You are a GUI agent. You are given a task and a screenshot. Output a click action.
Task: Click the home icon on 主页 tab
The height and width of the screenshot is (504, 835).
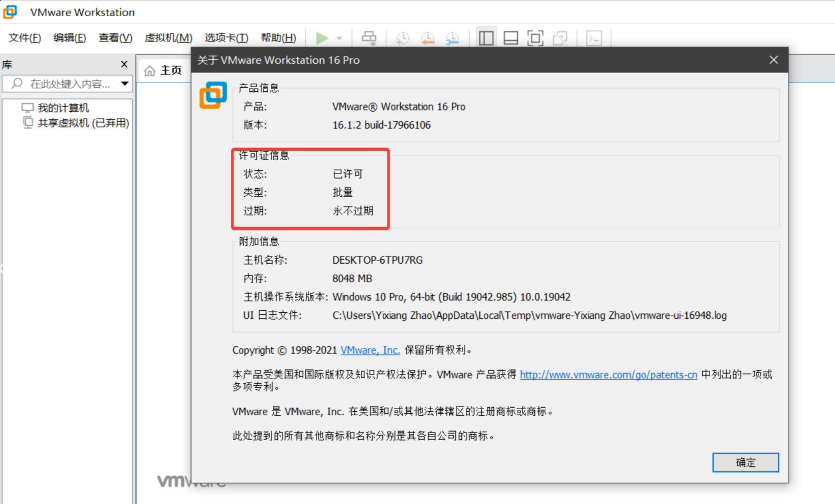coord(150,71)
